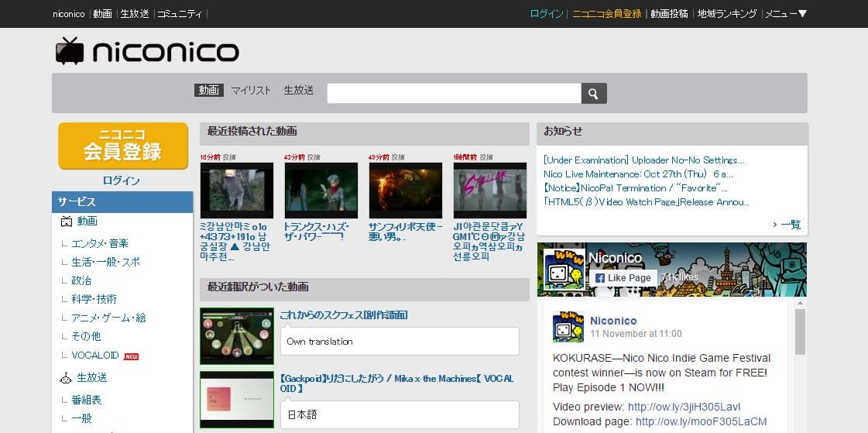Screen dimensions: 868x433
Task: Click the Facebook feed scroll-up arrow
Action: click(x=800, y=303)
